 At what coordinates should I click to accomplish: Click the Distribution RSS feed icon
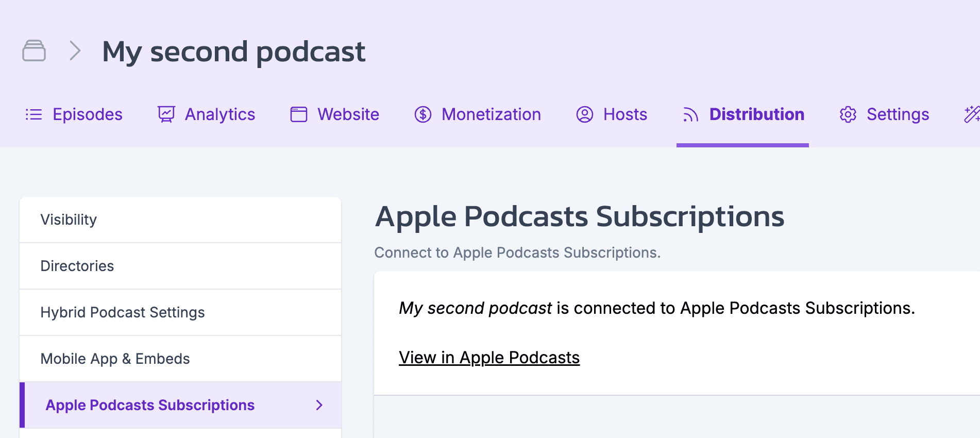coord(690,114)
